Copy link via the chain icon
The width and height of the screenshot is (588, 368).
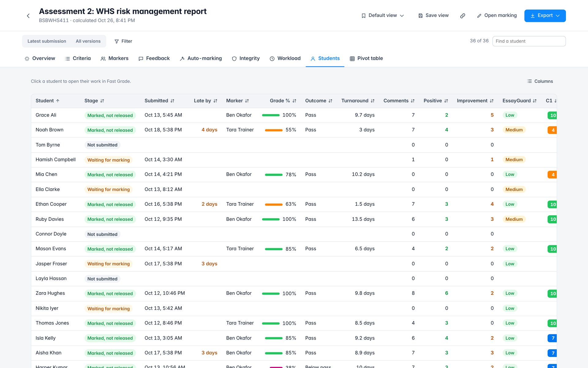(463, 16)
